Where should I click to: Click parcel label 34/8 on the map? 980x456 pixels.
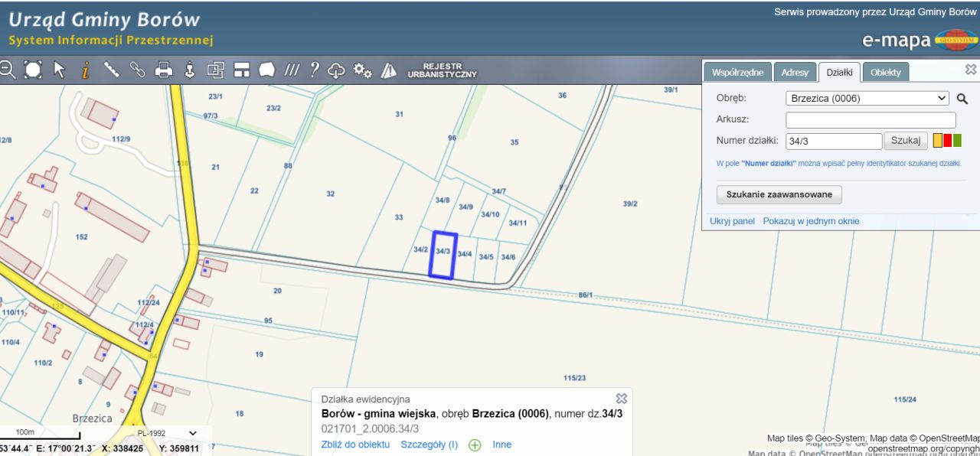click(x=442, y=200)
